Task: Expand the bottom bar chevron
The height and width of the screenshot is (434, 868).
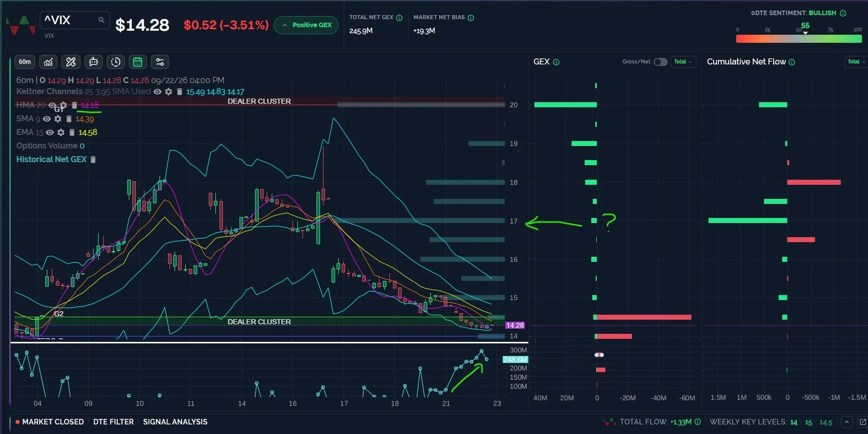Action: coord(847,422)
